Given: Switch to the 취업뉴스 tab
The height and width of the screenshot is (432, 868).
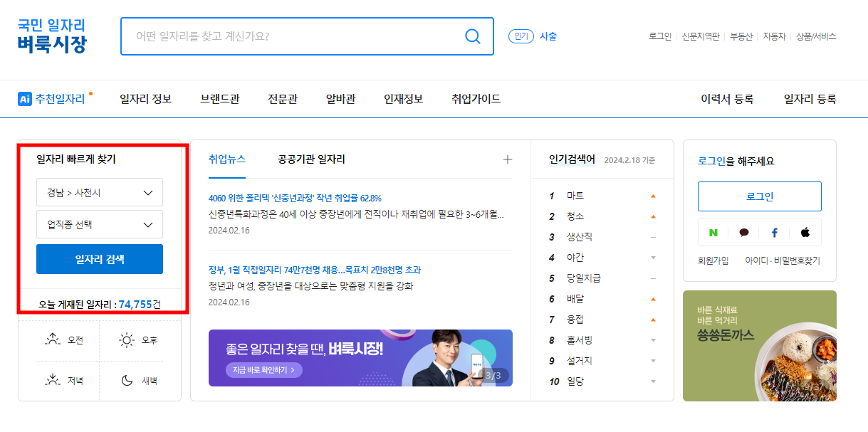Looking at the screenshot, I should point(227,159).
